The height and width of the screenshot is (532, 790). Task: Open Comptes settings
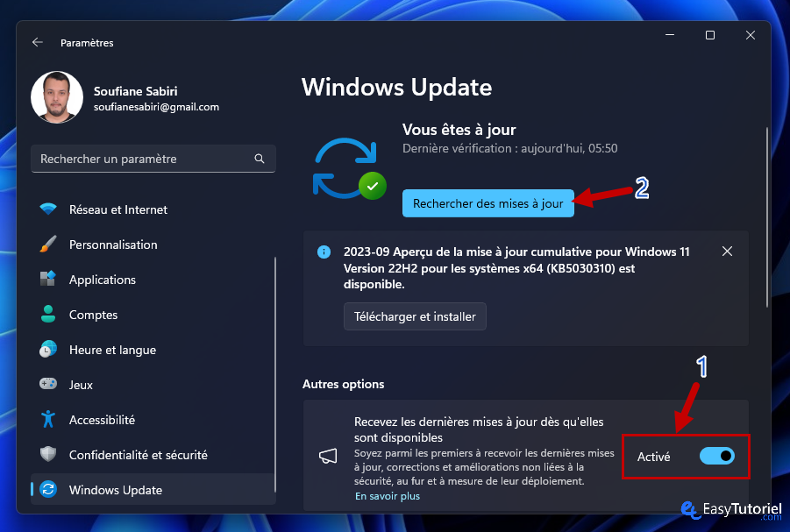[153, 315]
